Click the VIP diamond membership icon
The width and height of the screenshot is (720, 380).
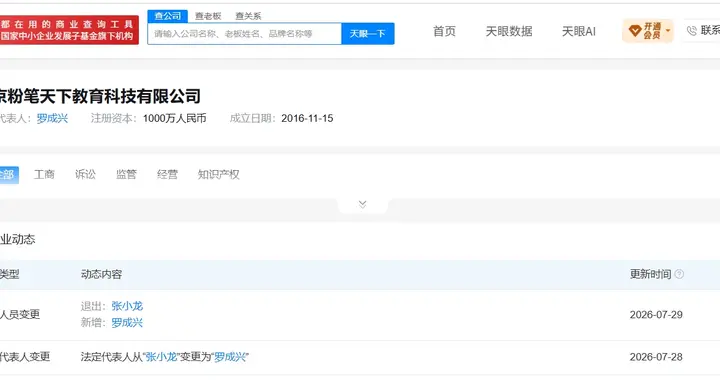(635, 31)
